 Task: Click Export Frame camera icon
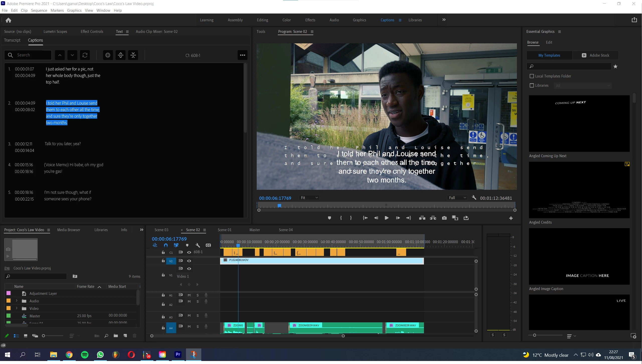[444, 218]
